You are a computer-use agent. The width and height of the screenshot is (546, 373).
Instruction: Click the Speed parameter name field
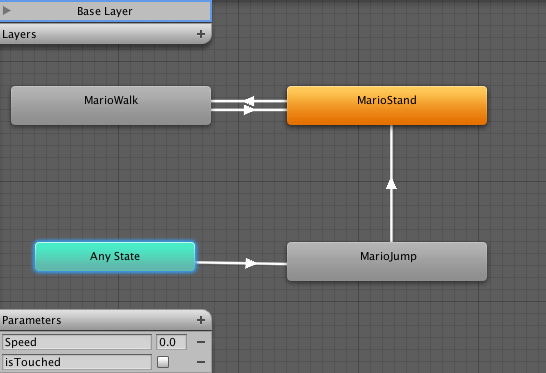tap(77, 342)
